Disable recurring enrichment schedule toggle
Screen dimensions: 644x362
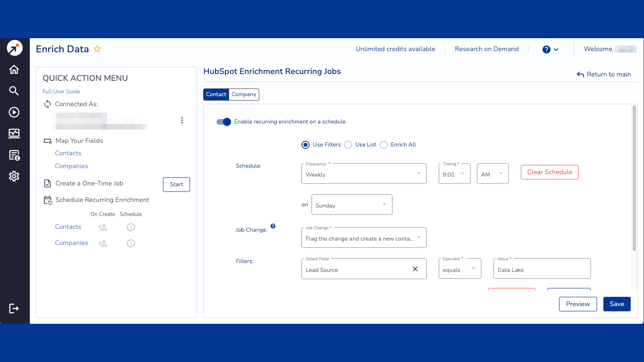pyautogui.click(x=224, y=122)
